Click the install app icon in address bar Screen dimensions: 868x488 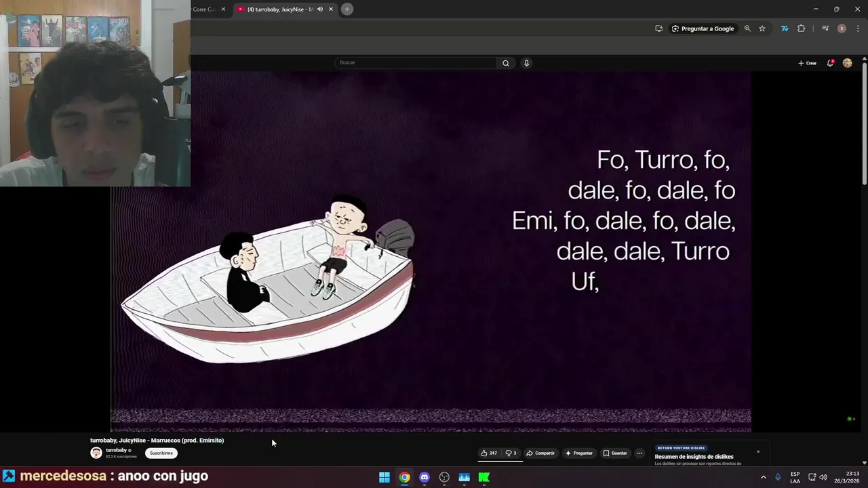pyautogui.click(x=658, y=28)
